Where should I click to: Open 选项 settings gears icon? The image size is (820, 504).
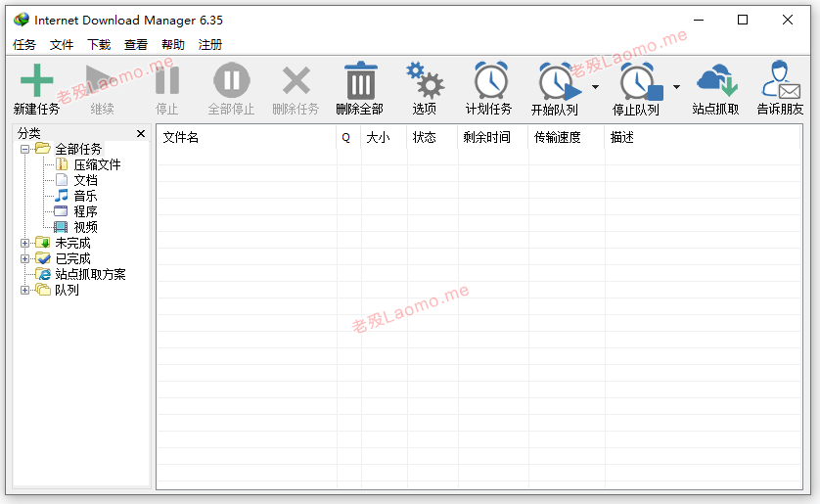tap(425, 80)
